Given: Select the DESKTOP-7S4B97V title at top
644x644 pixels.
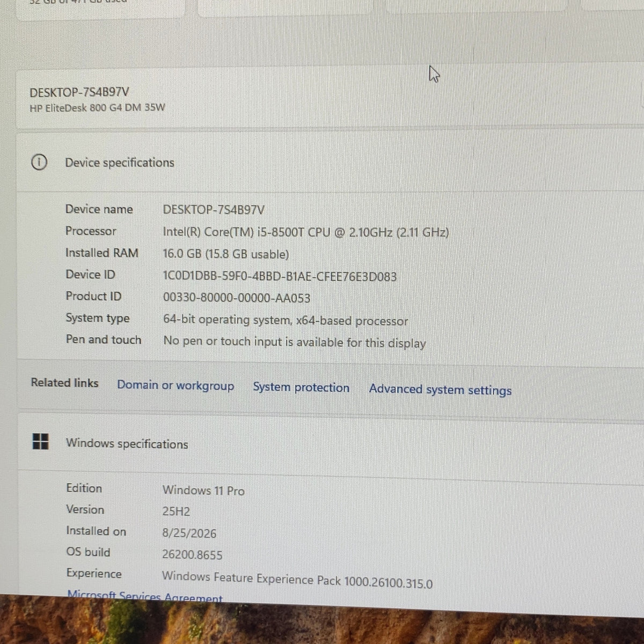Looking at the screenshot, I should click(x=79, y=92).
